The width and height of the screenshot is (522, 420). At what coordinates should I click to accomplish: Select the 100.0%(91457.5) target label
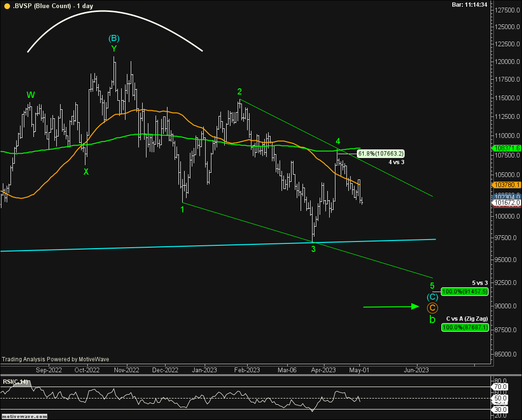tap(465, 292)
